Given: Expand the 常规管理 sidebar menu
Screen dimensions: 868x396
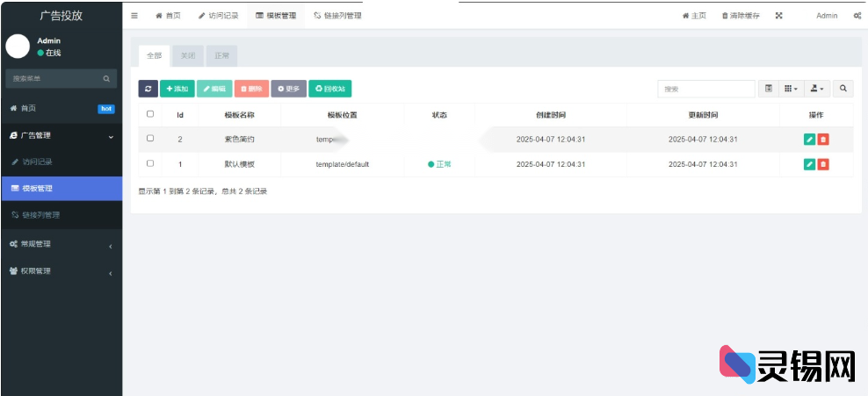Looking at the screenshot, I should (x=61, y=244).
